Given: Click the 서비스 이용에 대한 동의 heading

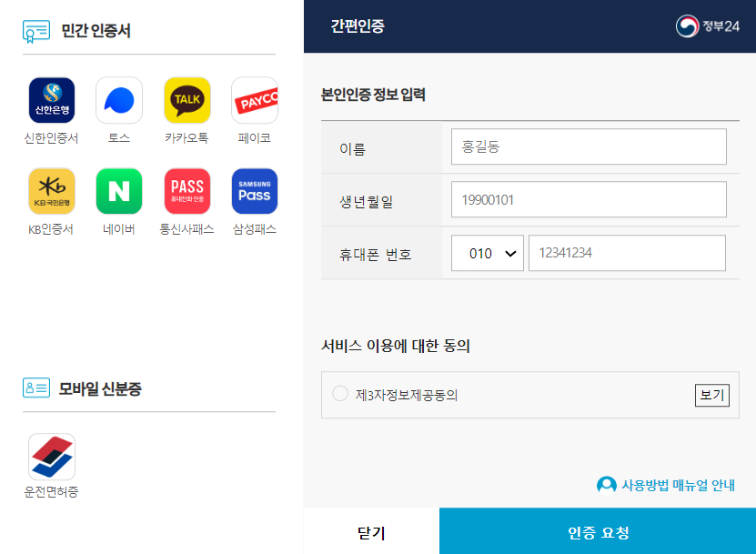Looking at the screenshot, I should click(396, 346).
